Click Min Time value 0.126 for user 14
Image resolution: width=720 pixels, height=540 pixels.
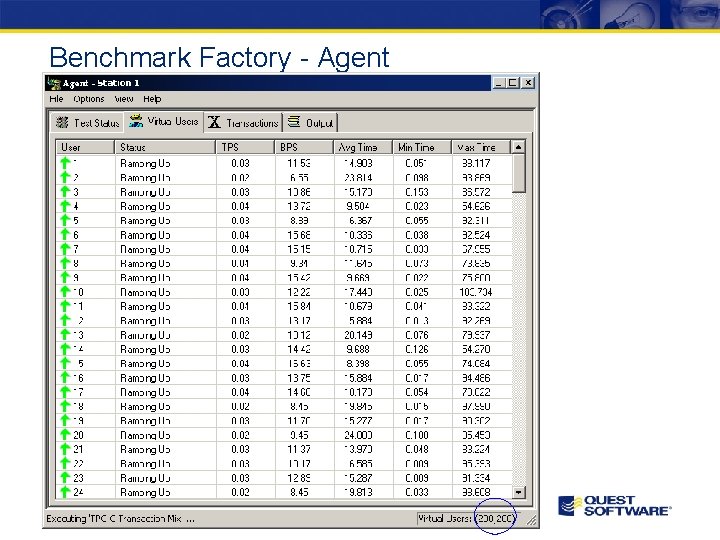[416, 349]
